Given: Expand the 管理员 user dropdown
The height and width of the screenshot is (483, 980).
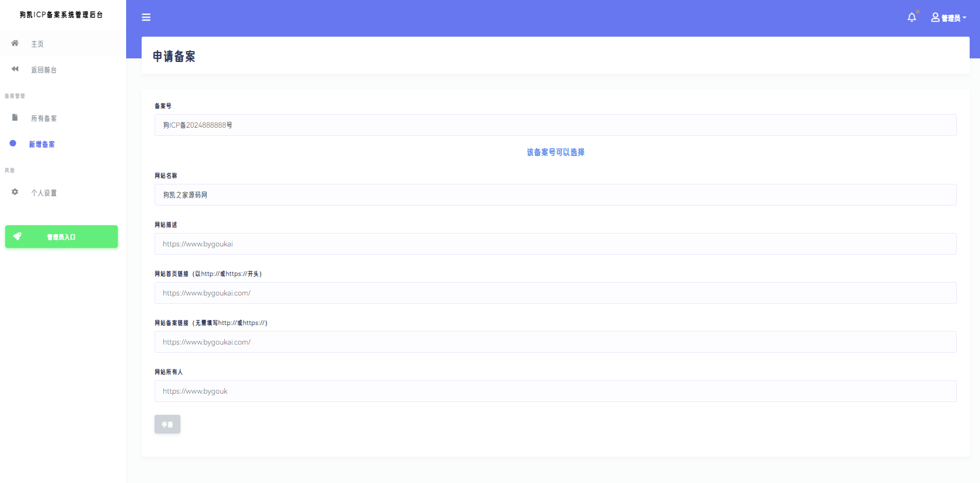Looking at the screenshot, I should (949, 18).
